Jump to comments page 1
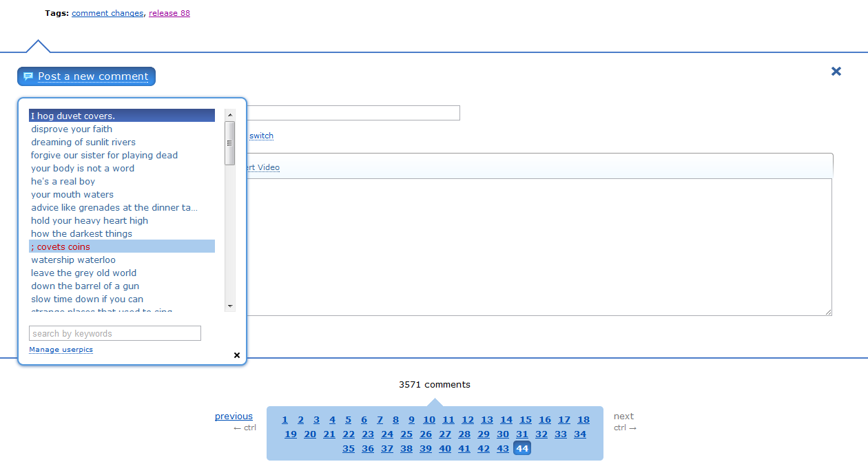Image resolution: width=868 pixels, height=464 pixels. coord(285,419)
